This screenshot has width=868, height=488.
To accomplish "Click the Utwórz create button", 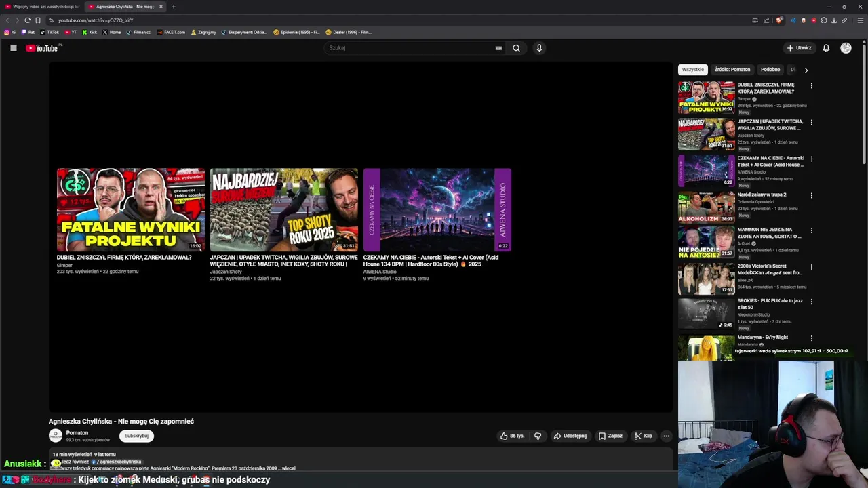I will pos(799,48).
